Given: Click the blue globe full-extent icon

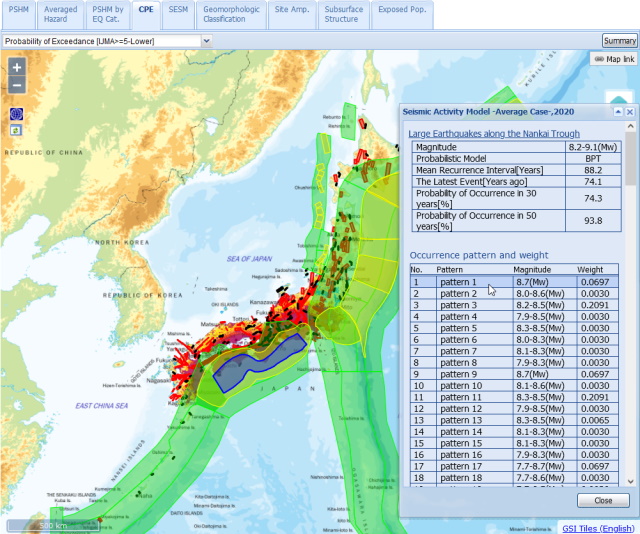Looking at the screenshot, I should click(x=17, y=114).
